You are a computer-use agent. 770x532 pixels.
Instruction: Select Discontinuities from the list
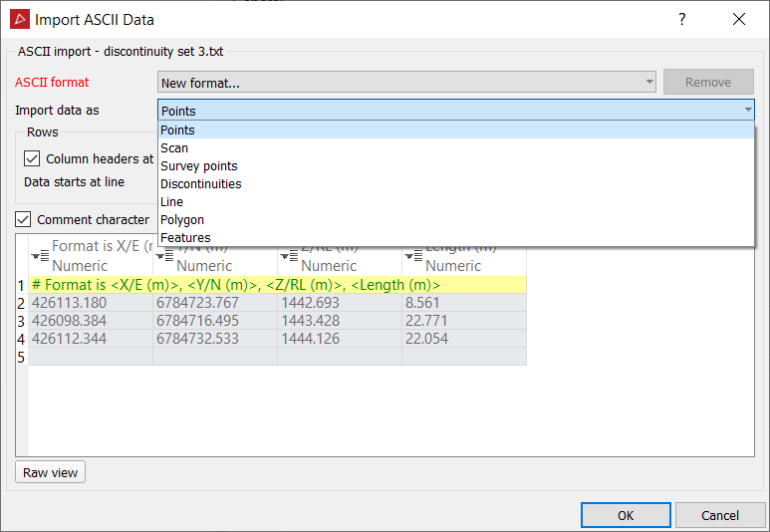pos(200,183)
